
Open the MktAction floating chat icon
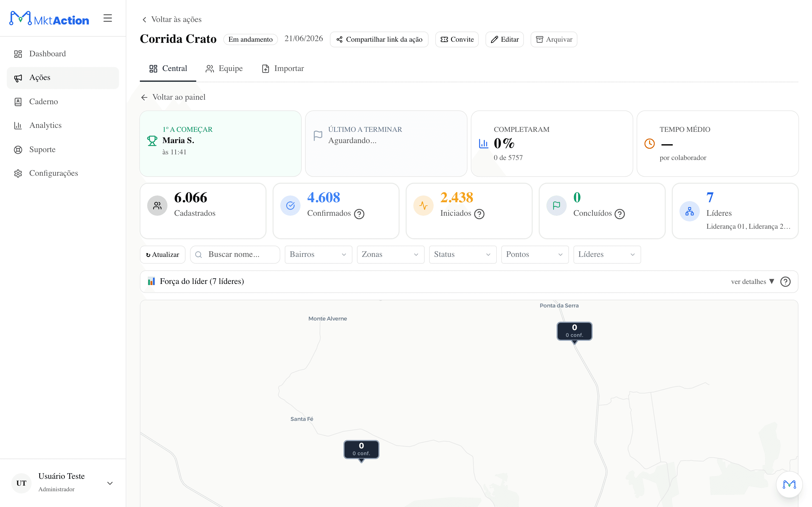[789, 484]
